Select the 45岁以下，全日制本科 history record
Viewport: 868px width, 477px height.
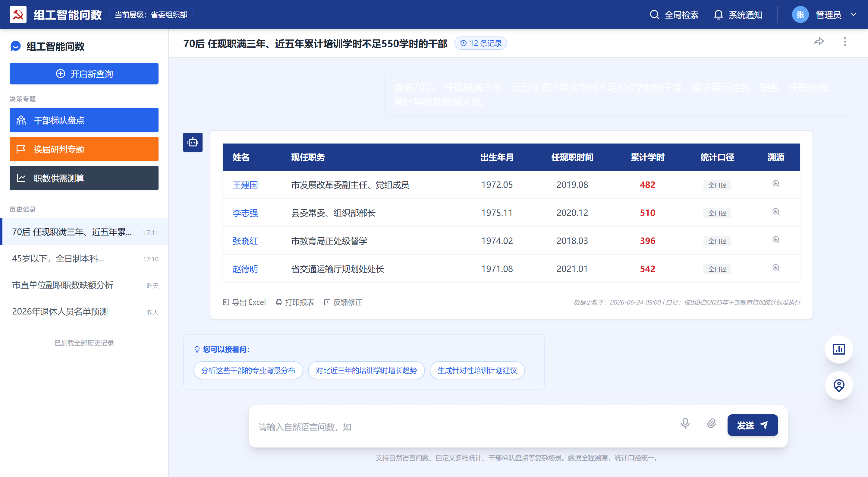(x=84, y=259)
